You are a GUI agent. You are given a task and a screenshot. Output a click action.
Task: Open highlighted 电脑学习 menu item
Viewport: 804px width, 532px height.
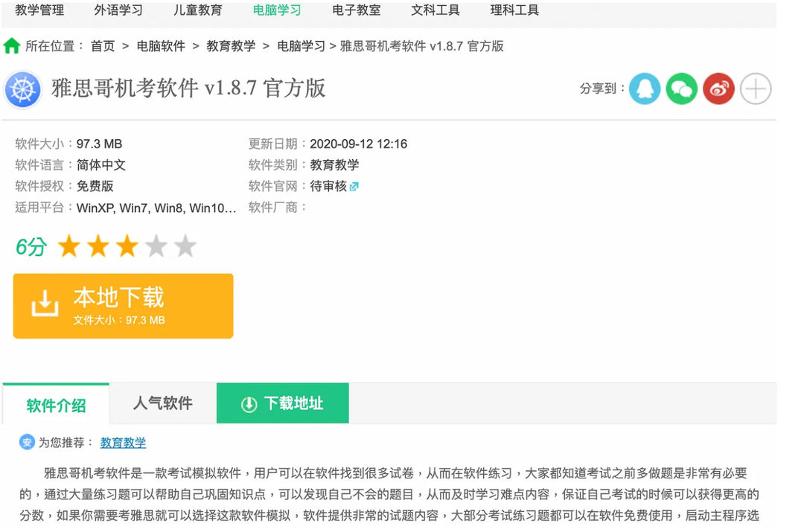pos(277,10)
